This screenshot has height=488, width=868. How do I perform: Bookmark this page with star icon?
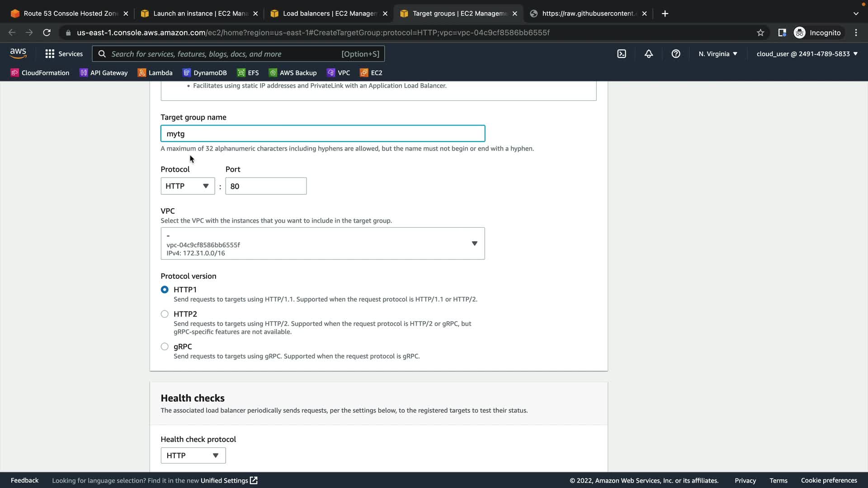coord(760,33)
